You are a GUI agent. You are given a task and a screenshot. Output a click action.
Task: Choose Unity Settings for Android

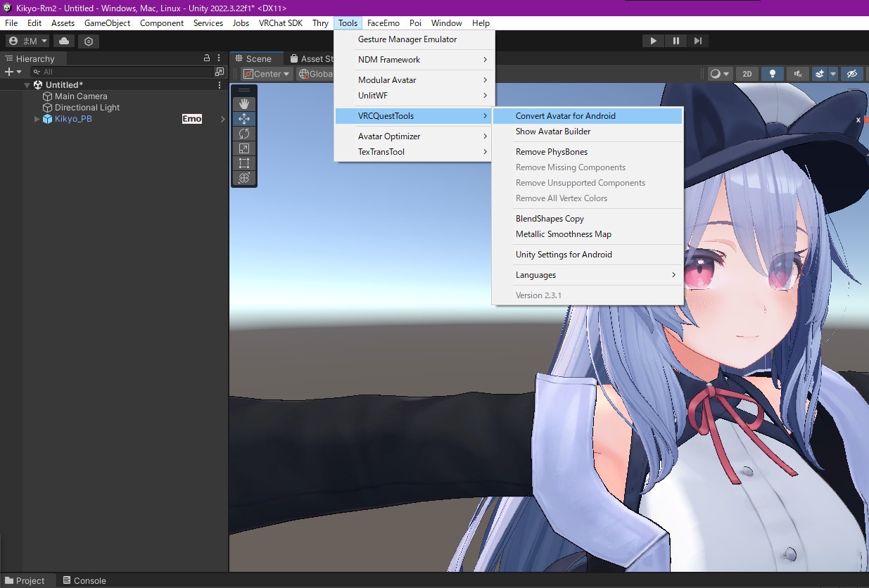tap(588, 255)
